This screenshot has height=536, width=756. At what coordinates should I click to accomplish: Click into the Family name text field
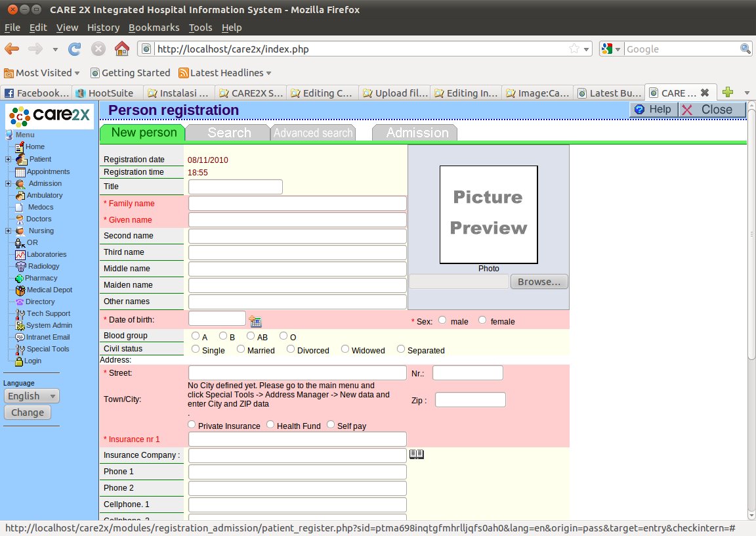click(297, 204)
